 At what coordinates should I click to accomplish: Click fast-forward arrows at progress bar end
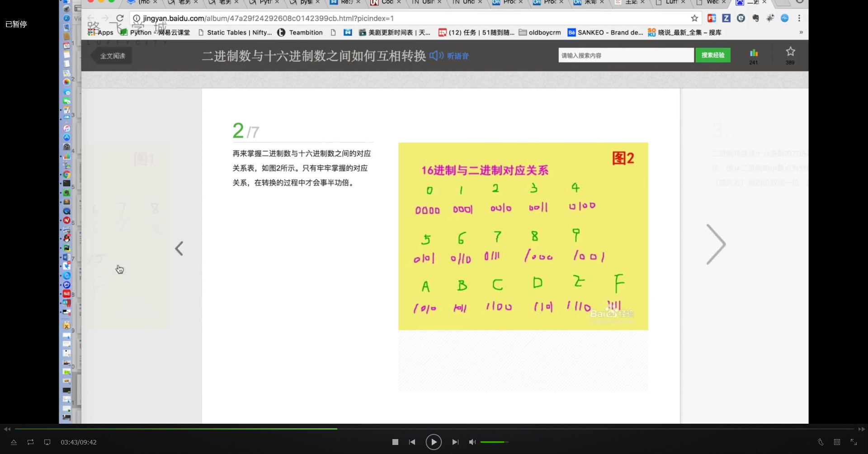(861, 429)
